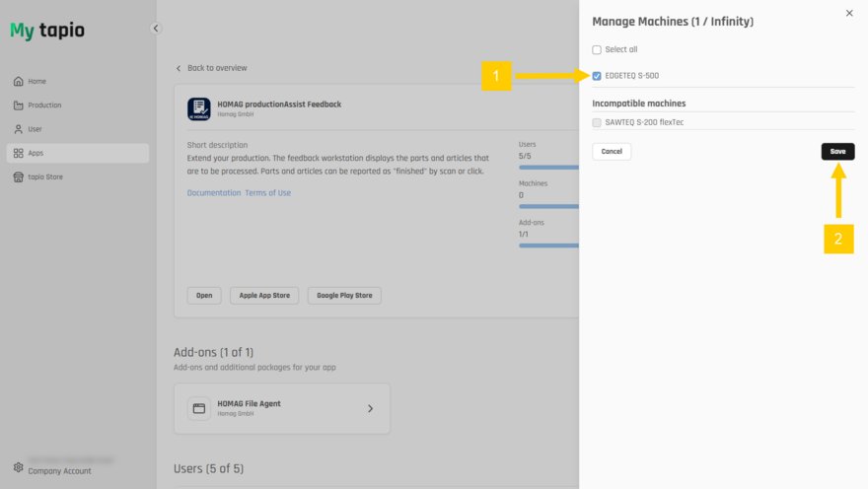This screenshot has width=868, height=489.
Task: Click the Add-ons 1/1 progress bar
Action: [x=548, y=245]
